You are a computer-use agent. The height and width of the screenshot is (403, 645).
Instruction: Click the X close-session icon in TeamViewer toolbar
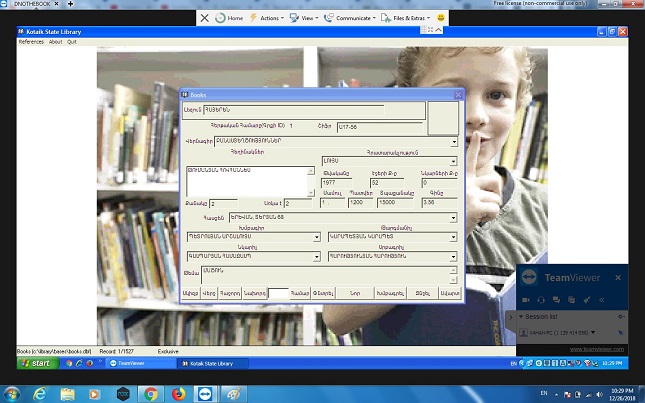(205, 18)
